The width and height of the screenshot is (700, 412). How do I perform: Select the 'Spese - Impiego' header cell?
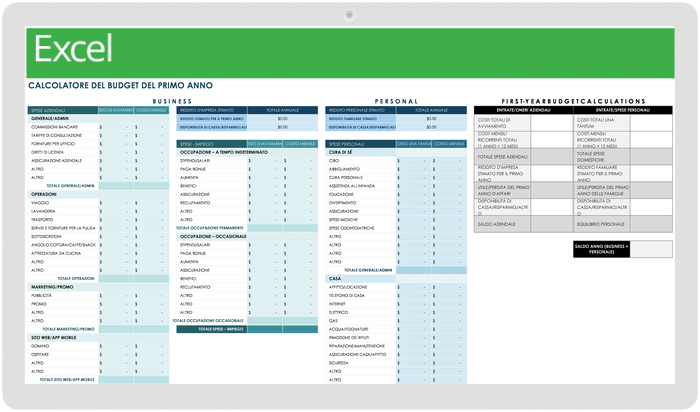pyautogui.click(x=212, y=144)
